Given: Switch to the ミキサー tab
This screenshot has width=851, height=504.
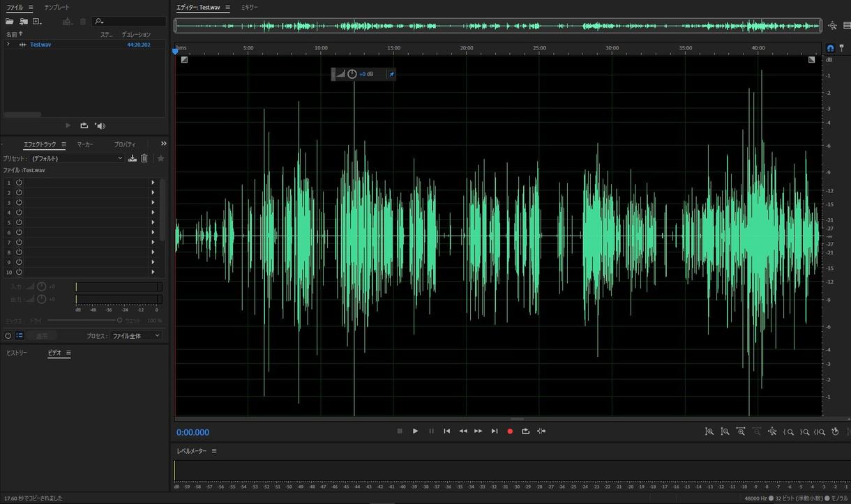Looking at the screenshot, I should pyautogui.click(x=250, y=8).
